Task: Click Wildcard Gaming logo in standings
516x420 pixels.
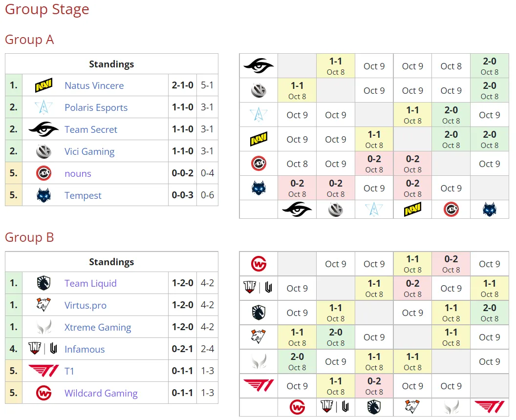Action: pos(43,393)
